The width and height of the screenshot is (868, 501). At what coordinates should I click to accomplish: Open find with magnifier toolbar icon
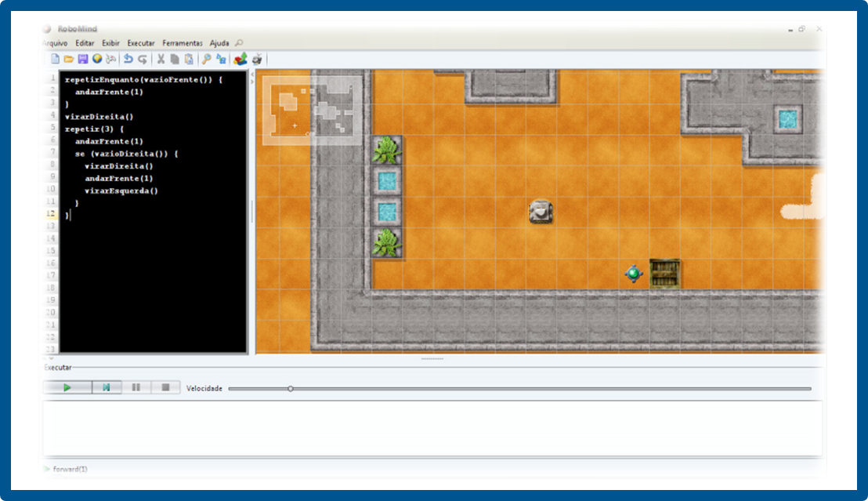click(x=207, y=59)
